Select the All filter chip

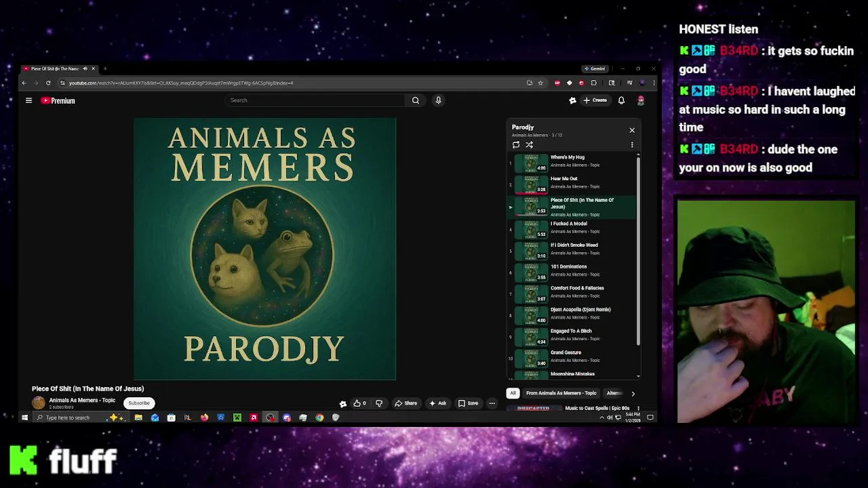point(513,393)
